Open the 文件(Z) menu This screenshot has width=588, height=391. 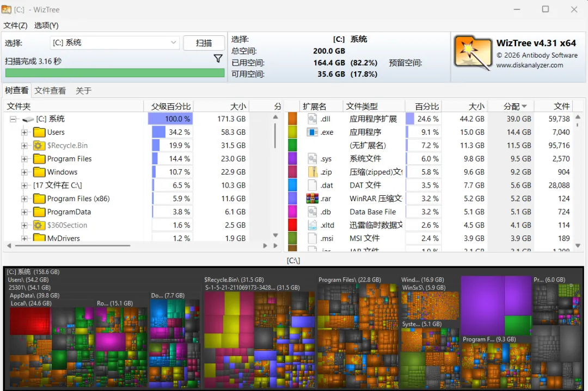(15, 26)
